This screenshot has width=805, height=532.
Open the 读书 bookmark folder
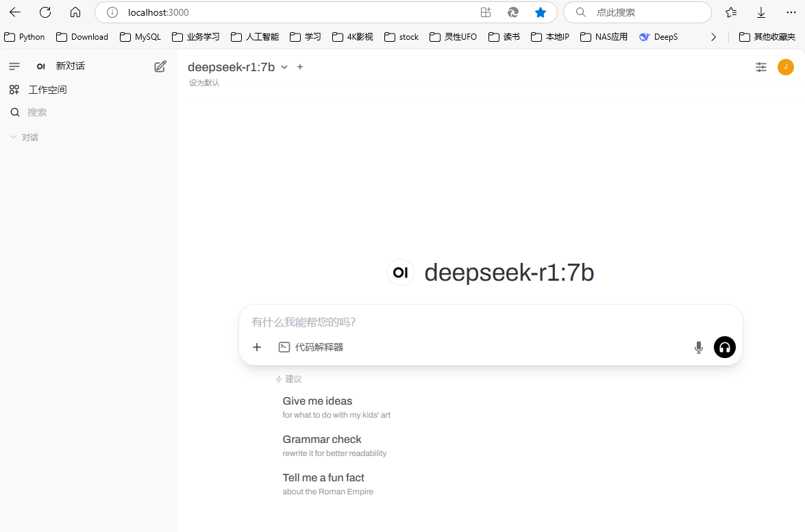tap(504, 37)
